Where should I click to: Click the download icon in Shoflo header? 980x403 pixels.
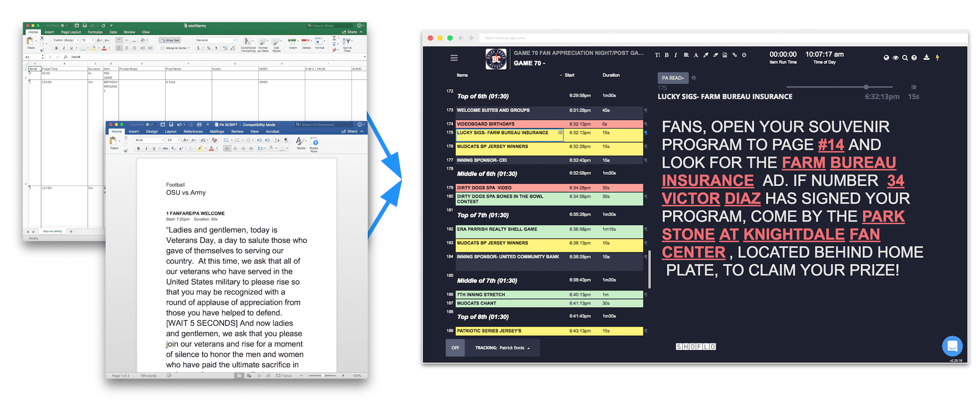(x=926, y=58)
